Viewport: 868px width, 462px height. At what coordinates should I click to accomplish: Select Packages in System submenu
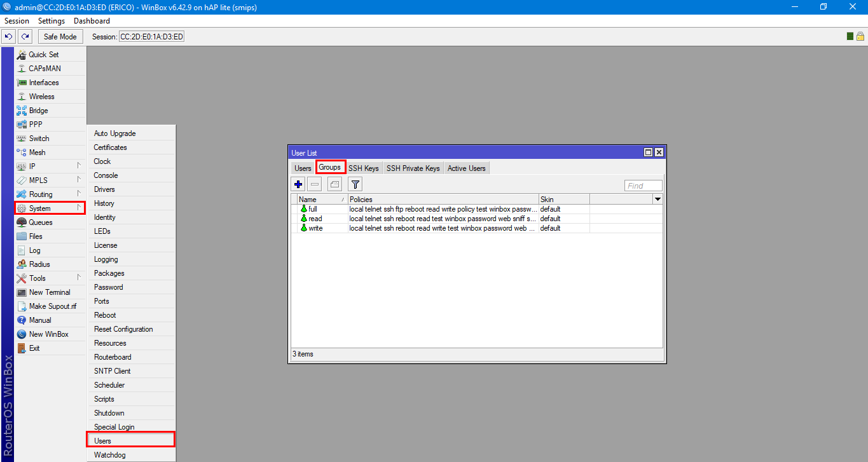131,273
